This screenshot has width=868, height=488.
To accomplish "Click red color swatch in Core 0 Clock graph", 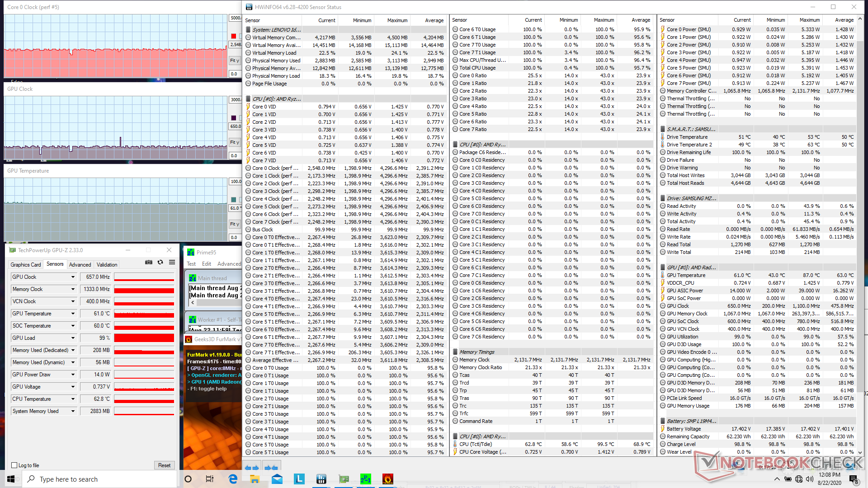I will click(x=234, y=36).
